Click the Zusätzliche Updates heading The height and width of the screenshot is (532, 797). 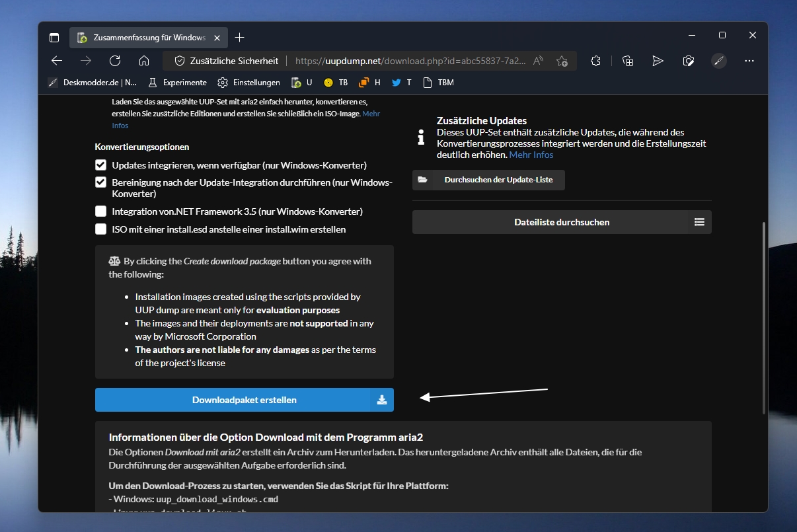tap(482, 121)
